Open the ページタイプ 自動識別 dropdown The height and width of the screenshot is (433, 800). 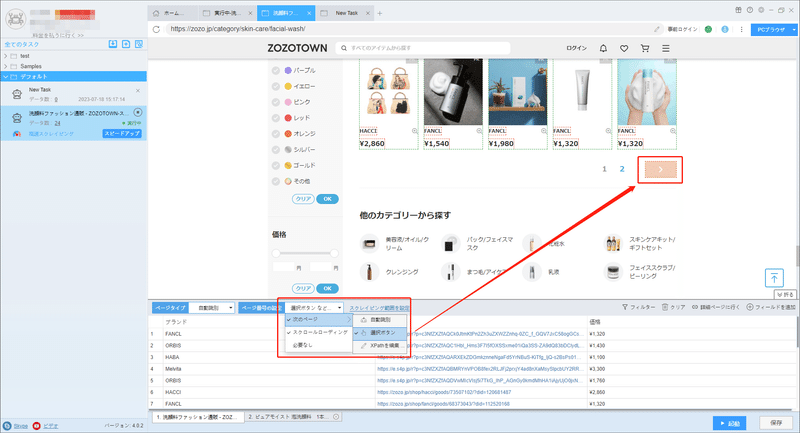[x=212, y=308]
